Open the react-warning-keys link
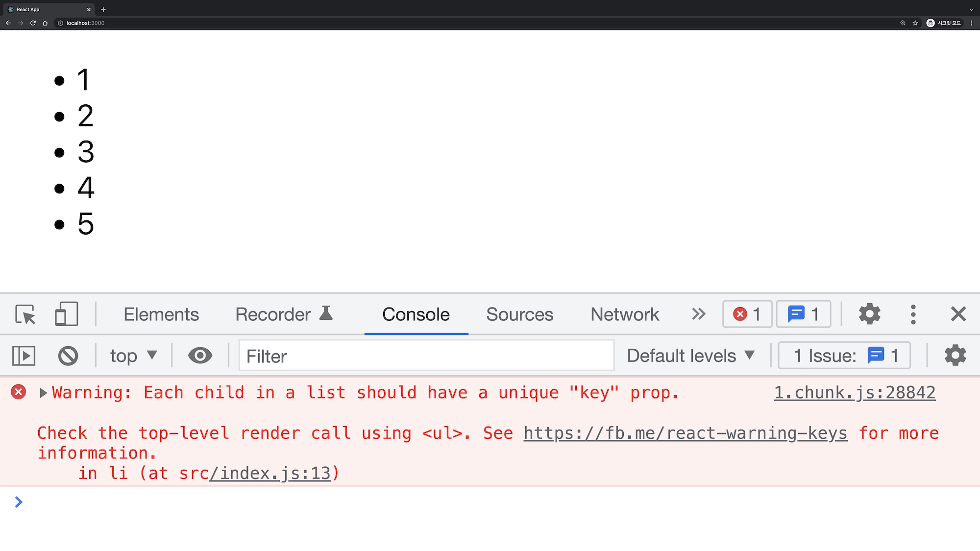The width and height of the screenshot is (980, 551). point(685,433)
